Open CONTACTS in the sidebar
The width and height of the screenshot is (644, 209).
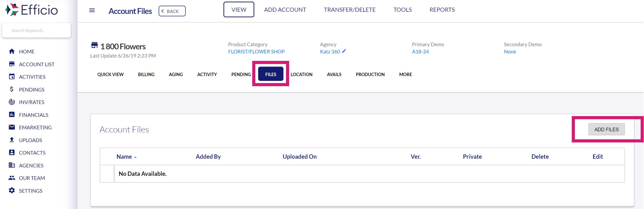coord(32,152)
